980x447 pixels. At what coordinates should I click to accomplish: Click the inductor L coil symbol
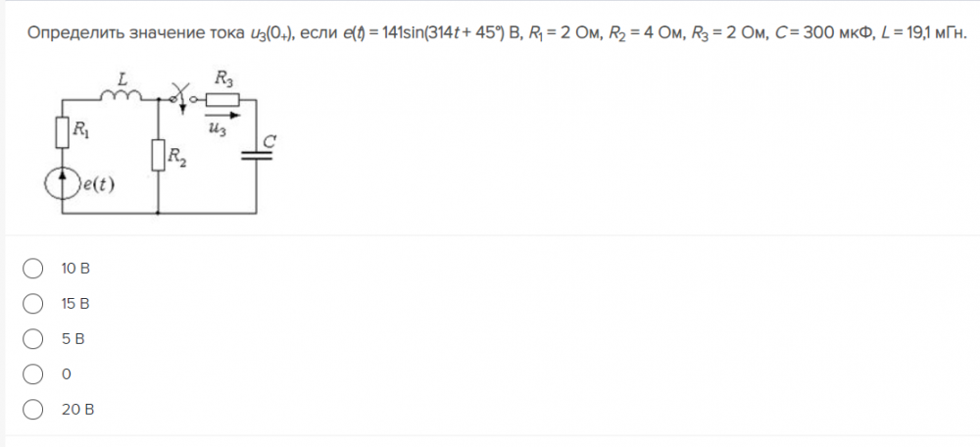tap(122, 94)
